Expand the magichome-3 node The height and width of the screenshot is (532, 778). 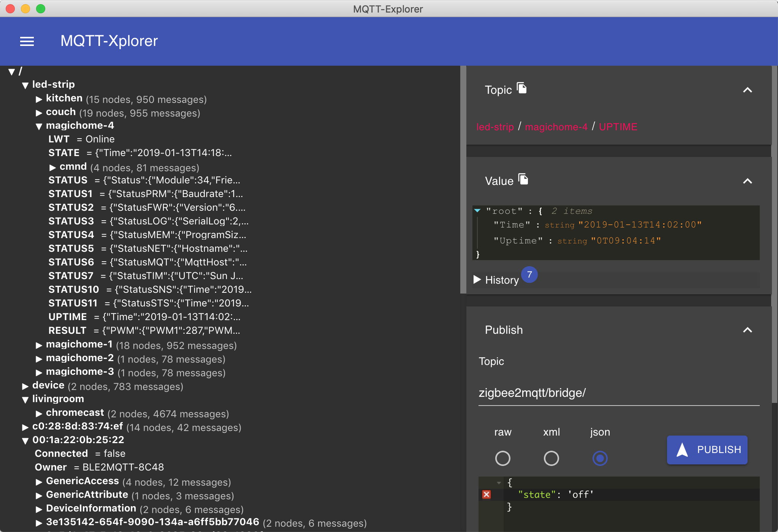click(x=39, y=373)
